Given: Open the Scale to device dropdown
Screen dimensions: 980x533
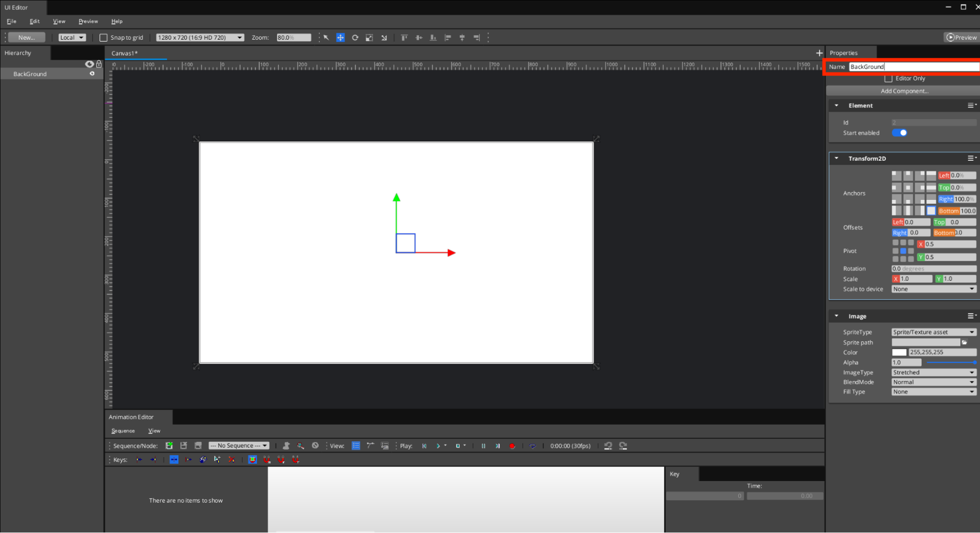Looking at the screenshot, I should coord(934,289).
